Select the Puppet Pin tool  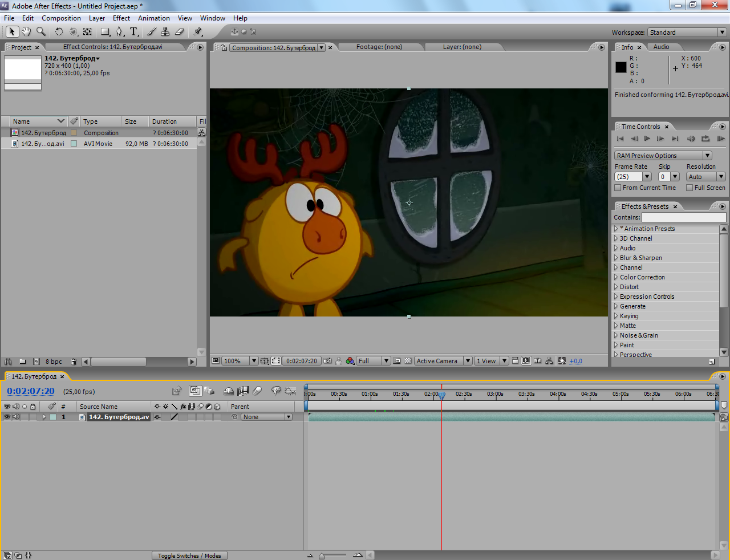click(x=198, y=32)
